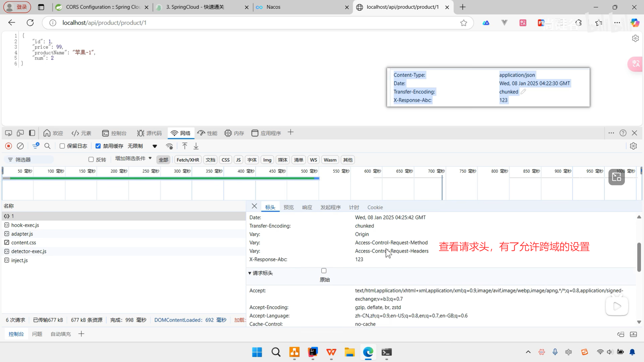This screenshot has height=362, width=644.
Task: Filter requests by Fetch/XHR
Action: pyautogui.click(x=187, y=160)
